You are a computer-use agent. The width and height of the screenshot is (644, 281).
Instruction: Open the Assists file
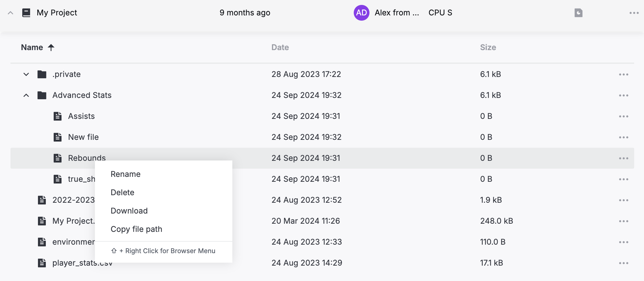point(81,116)
